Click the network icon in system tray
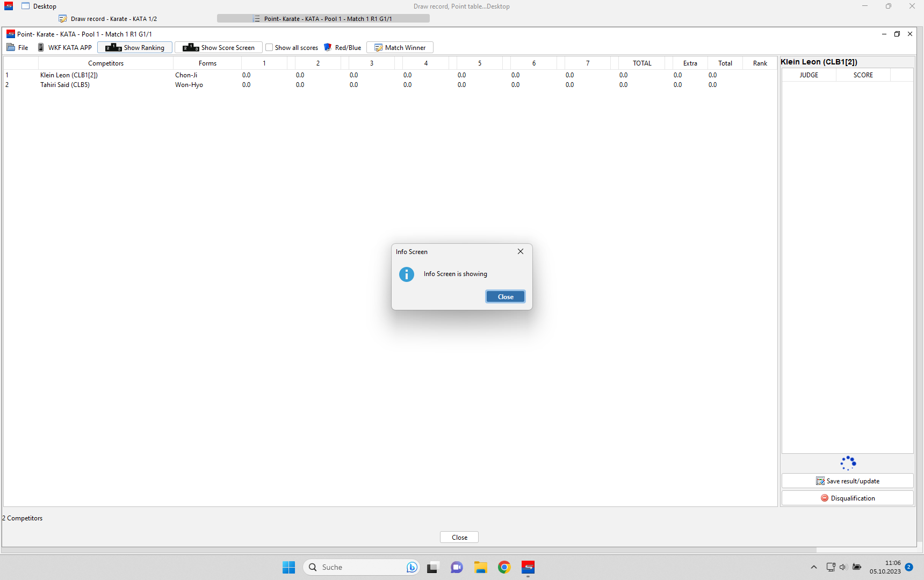 831,567
